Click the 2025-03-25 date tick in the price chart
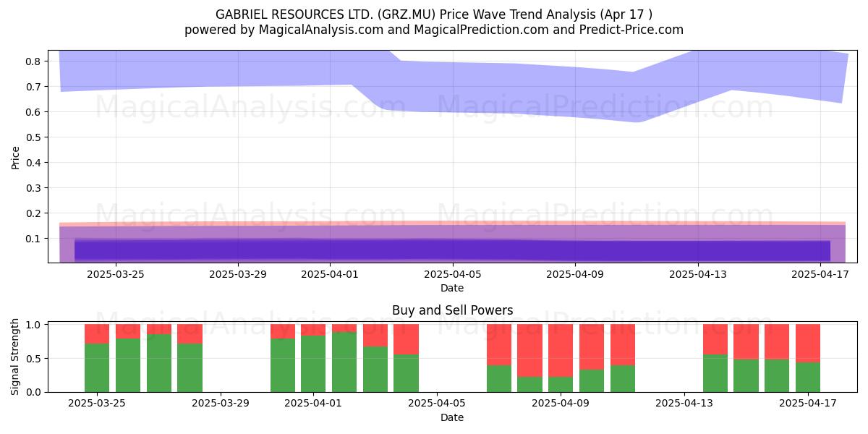The height and width of the screenshot is (434, 868). click(116, 274)
